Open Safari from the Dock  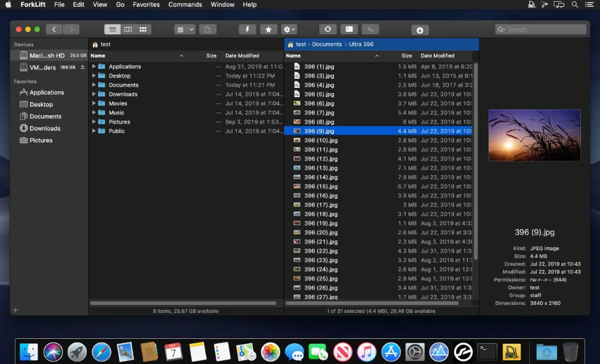click(x=102, y=352)
